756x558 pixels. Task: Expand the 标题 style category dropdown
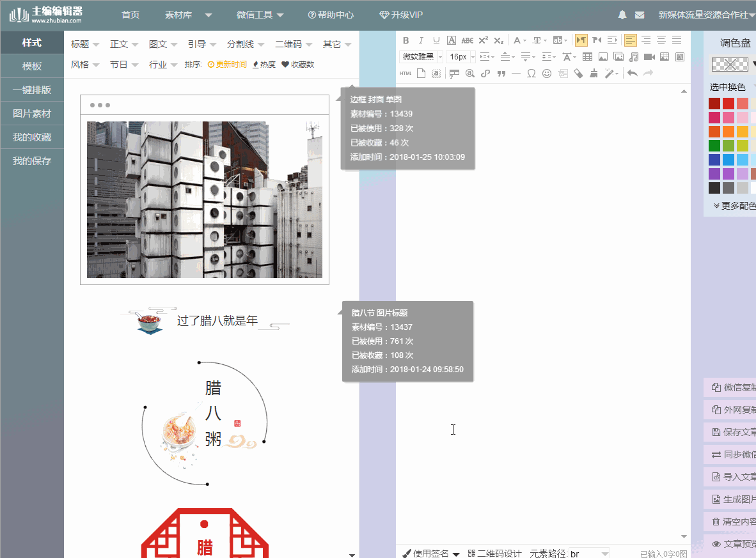(x=85, y=44)
